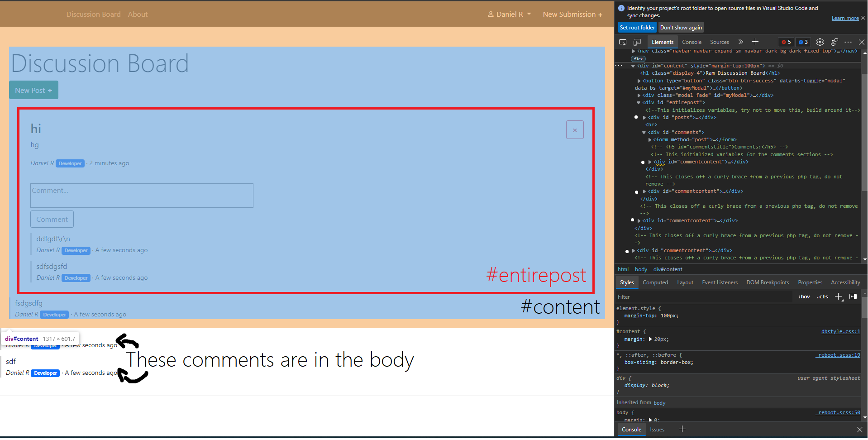Screen dimensions: 868x440
Task: Open the 5 errors counter
Action: [x=786, y=42]
